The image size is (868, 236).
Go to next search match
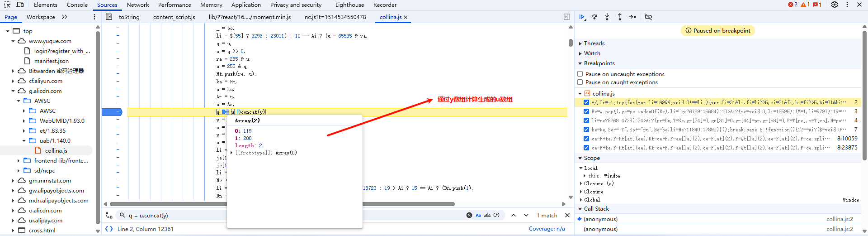tap(526, 215)
